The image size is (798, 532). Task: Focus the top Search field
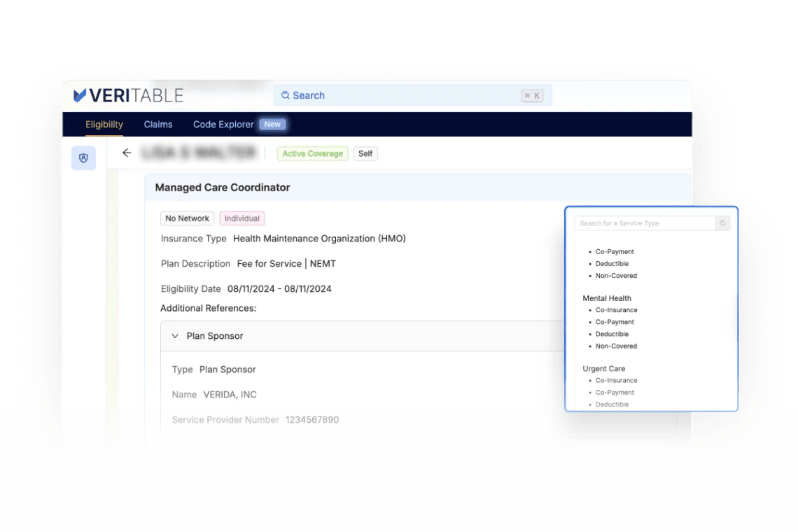point(413,95)
